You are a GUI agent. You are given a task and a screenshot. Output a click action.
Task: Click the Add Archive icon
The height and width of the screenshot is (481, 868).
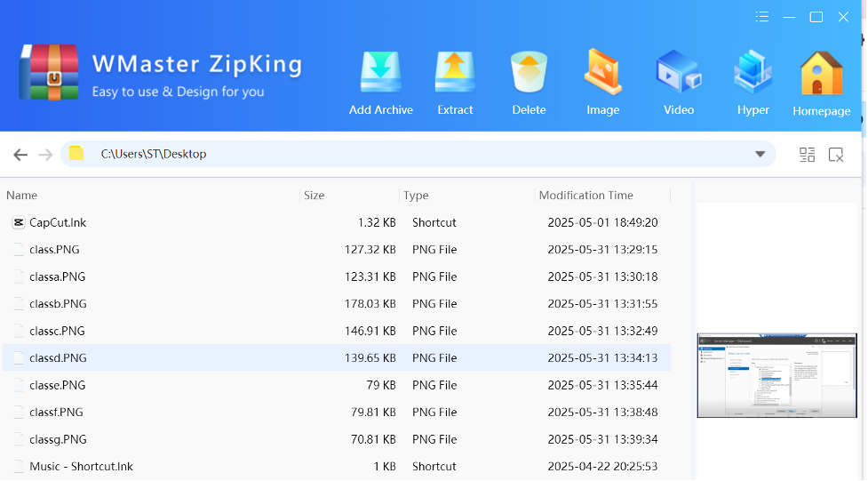pyautogui.click(x=381, y=72)
